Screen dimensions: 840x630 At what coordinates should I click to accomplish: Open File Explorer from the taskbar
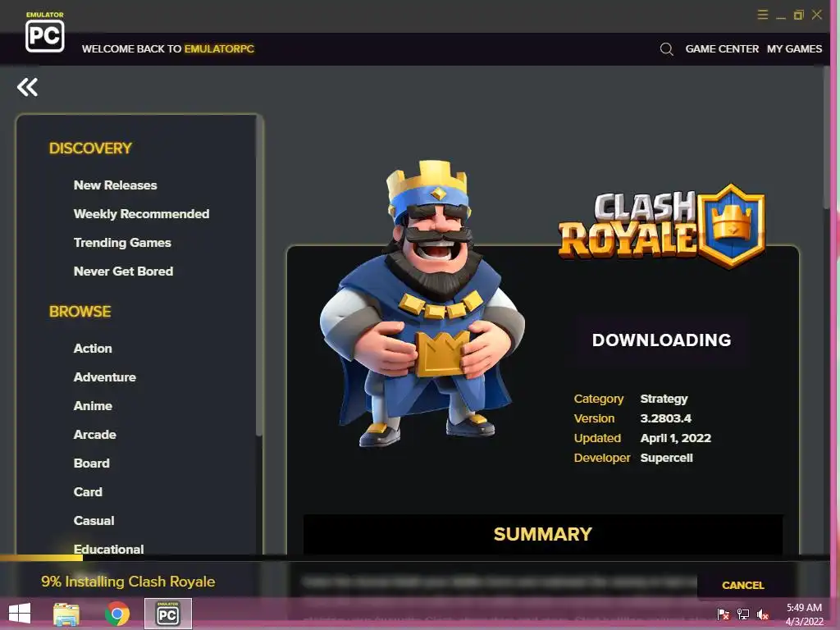(66, 614)
